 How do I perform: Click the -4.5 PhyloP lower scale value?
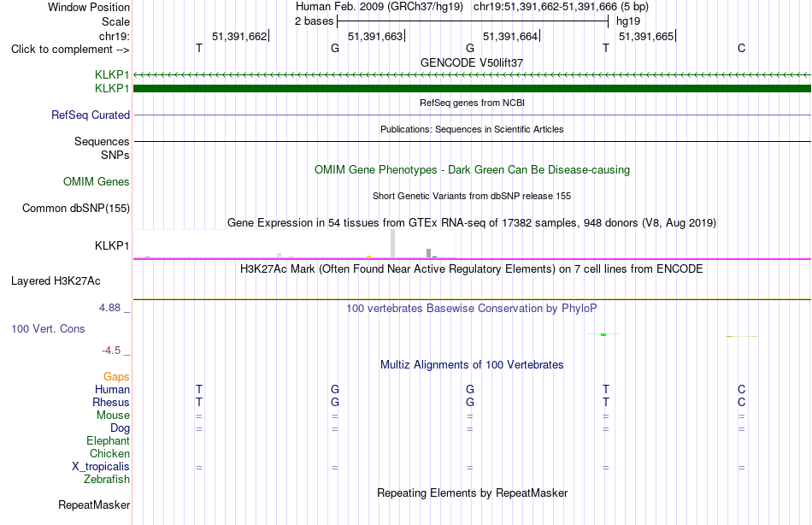(x=111, y=351)
